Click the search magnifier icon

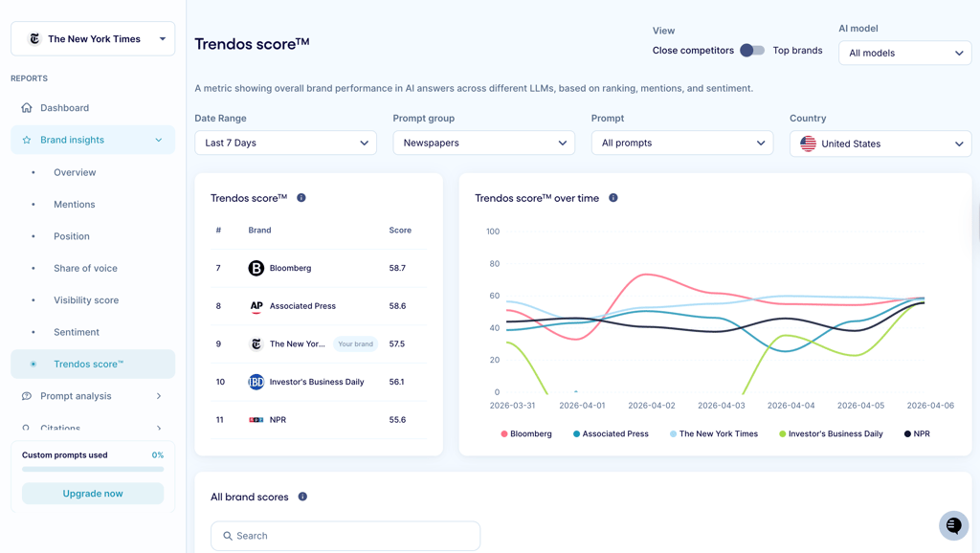[x=228, y=536]
